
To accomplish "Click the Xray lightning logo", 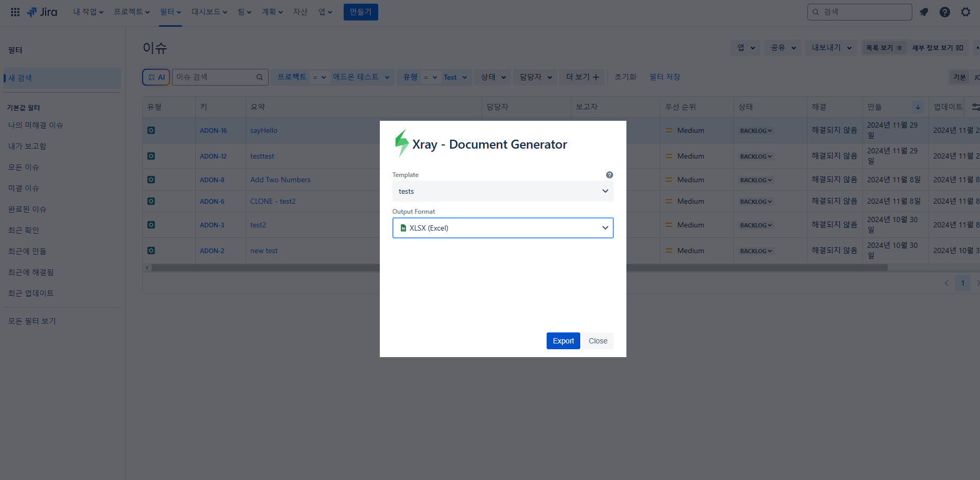I will click(401, 143).
